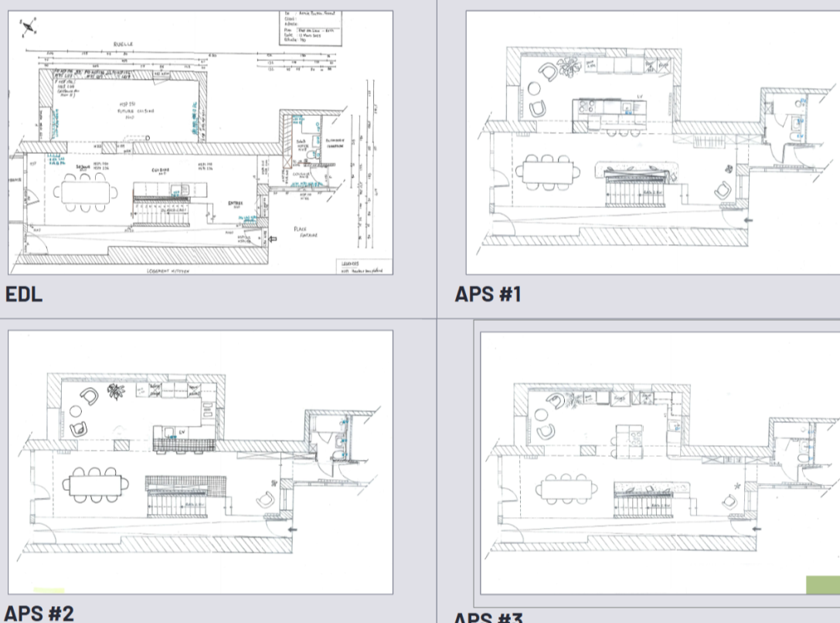Click the potted plant in APS #1 plan
The image size is (840, 623).
[x=572, y=67]
